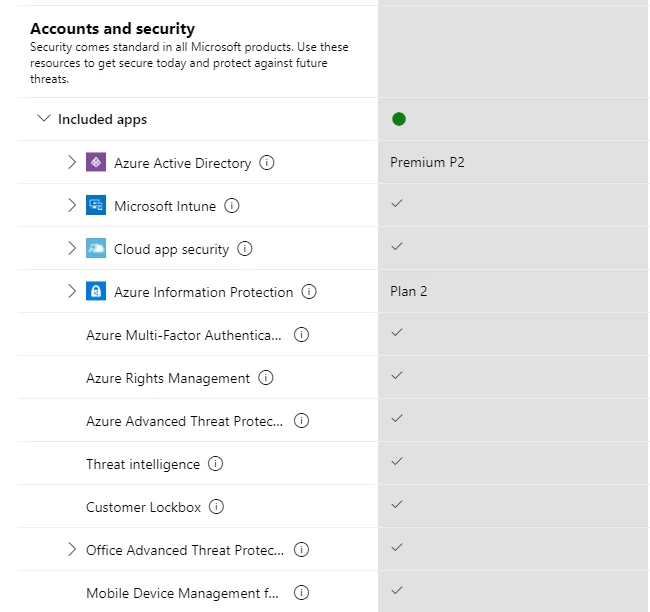Click the Office Advanced Threat Protec... label
This screenshot has width=650, height=612.
185,550
